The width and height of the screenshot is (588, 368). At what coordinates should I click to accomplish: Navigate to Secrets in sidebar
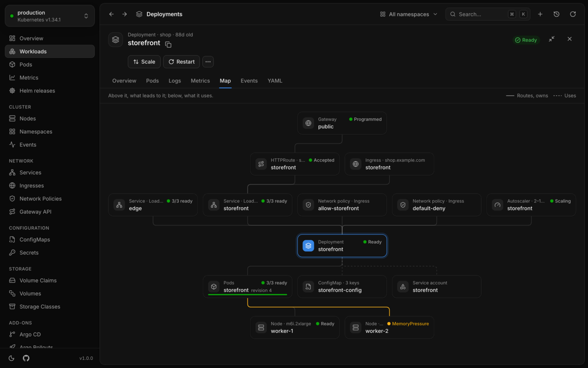(x=50, y=253)
